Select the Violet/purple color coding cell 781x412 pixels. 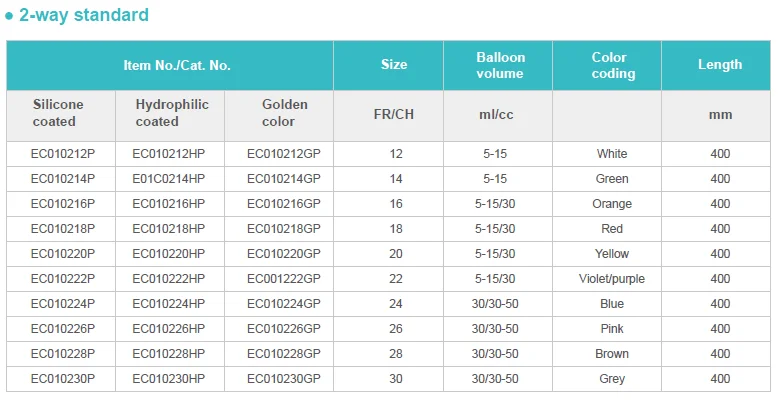click(x=612, y=279)
